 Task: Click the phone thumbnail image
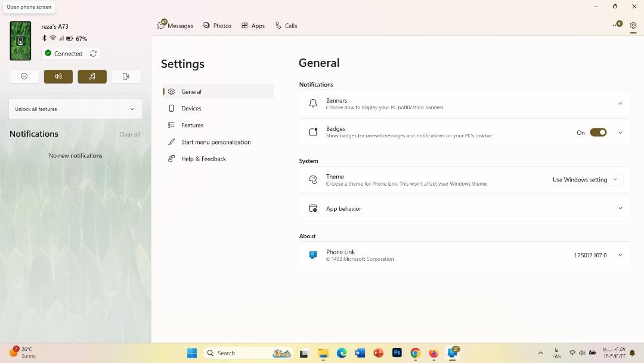(20, 41)
